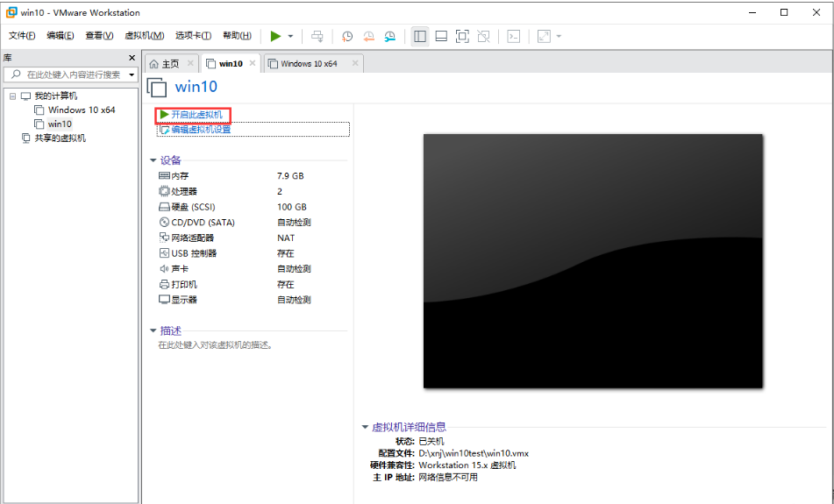Open the 编辑(E) menu
Image resolution: width=834 pixels, height=504 pixels.
(x=61, y=36)
